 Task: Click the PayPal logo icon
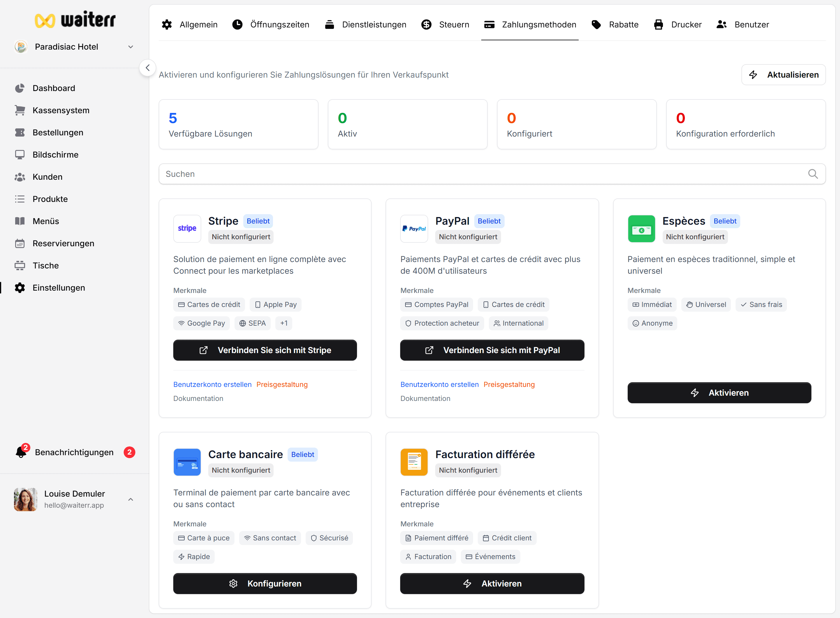tap(414, 228)
